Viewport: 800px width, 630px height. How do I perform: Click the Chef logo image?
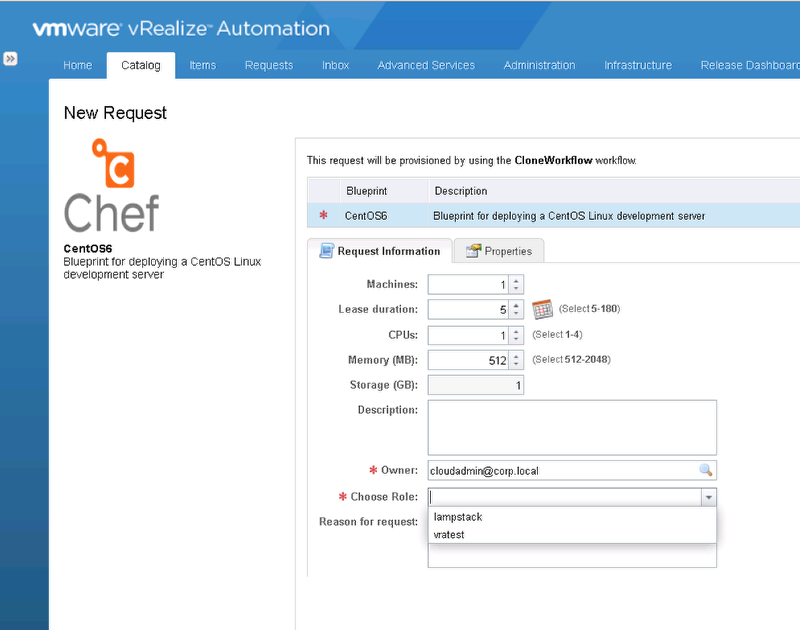click(x=111, y=186)
